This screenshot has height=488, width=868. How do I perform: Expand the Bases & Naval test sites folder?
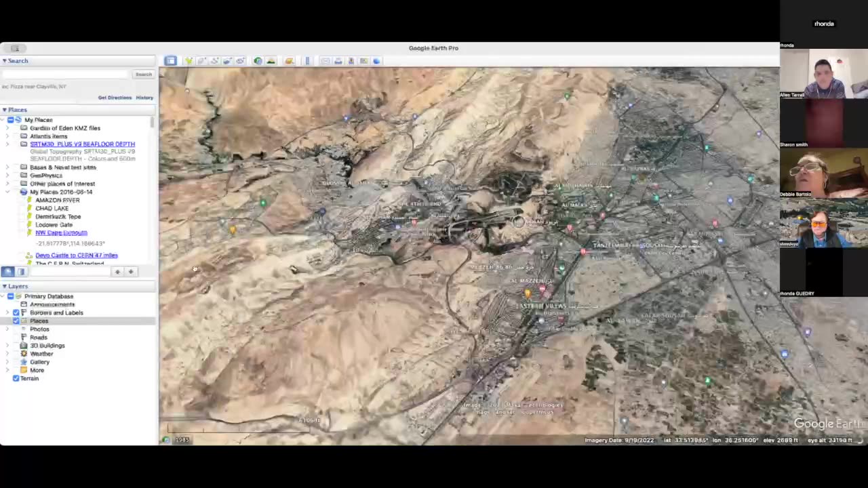click(7, 167)
